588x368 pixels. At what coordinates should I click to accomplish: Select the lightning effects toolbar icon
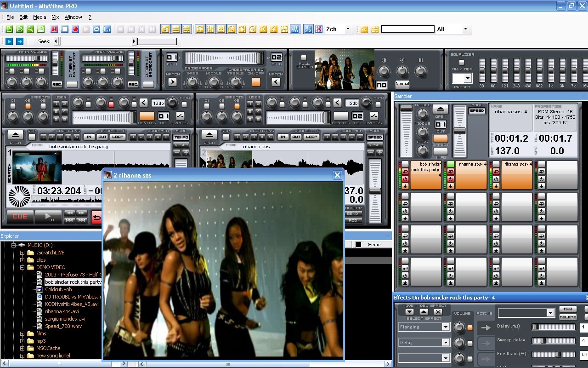pyautogui.click(x=274, y=29)
